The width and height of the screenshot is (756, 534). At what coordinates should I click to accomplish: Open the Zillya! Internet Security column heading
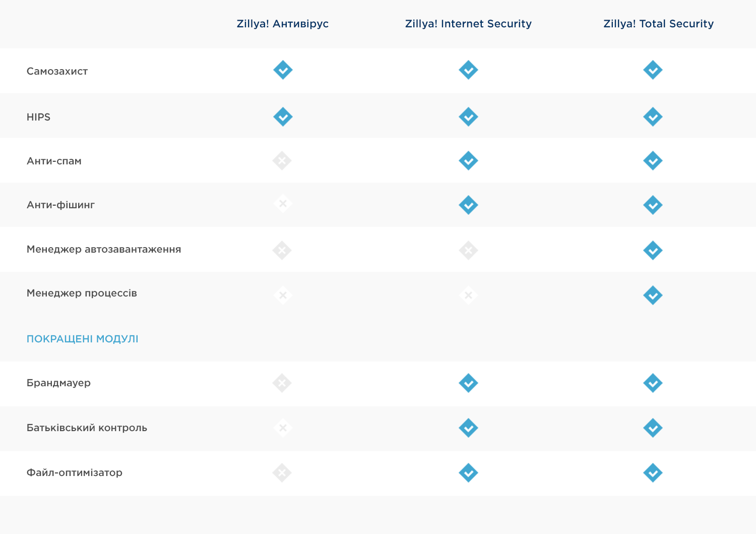[468, 24]
